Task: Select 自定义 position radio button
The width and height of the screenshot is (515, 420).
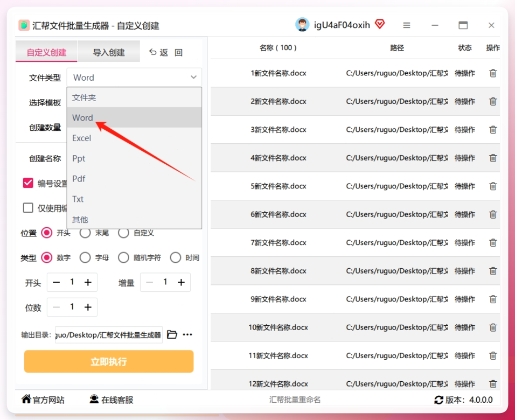Action: coord(123,233)
